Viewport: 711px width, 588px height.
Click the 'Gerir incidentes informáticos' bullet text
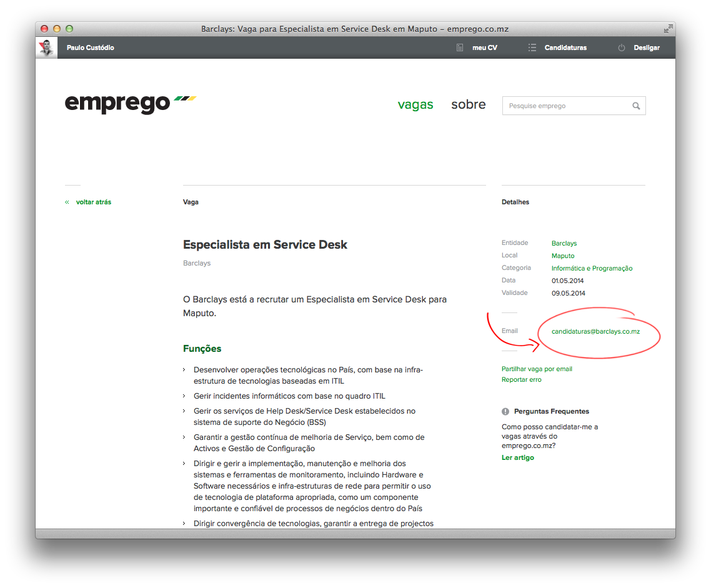click(x=289, y=396)
